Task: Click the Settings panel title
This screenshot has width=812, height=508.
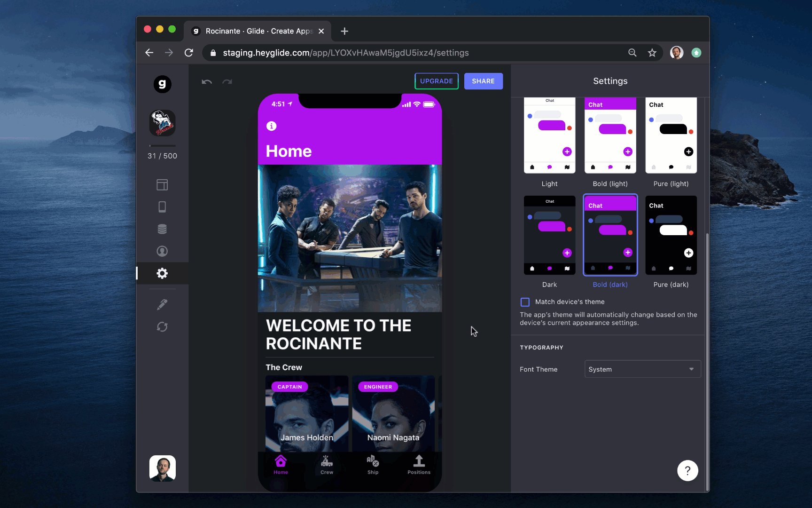Action: (610, 81)
